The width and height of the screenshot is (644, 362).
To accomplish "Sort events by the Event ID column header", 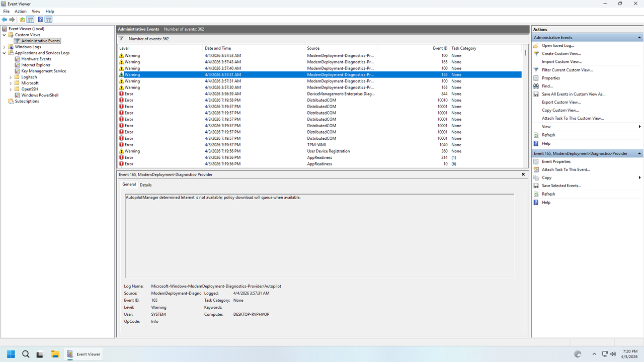I will pos(413,48).
